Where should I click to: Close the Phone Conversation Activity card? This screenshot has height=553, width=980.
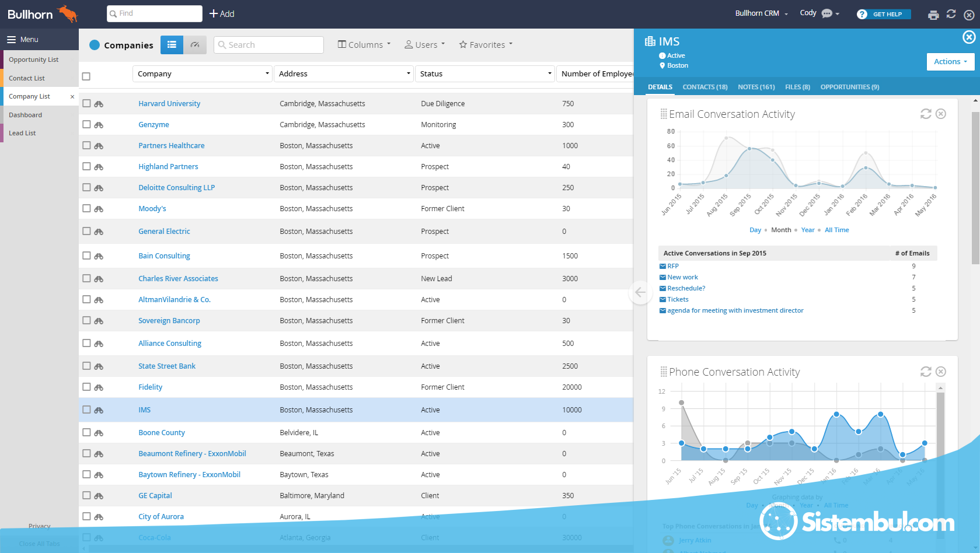941,372
